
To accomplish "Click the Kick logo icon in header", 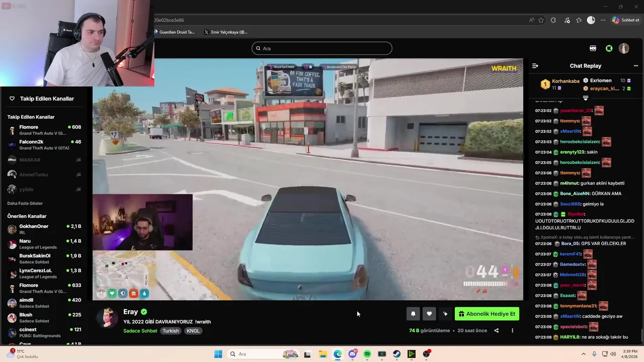I will (609, 48).
